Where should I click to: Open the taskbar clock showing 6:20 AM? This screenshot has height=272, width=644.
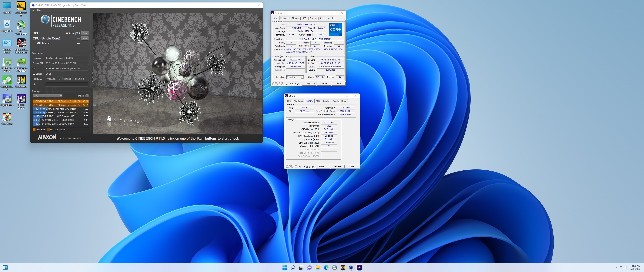635,267
